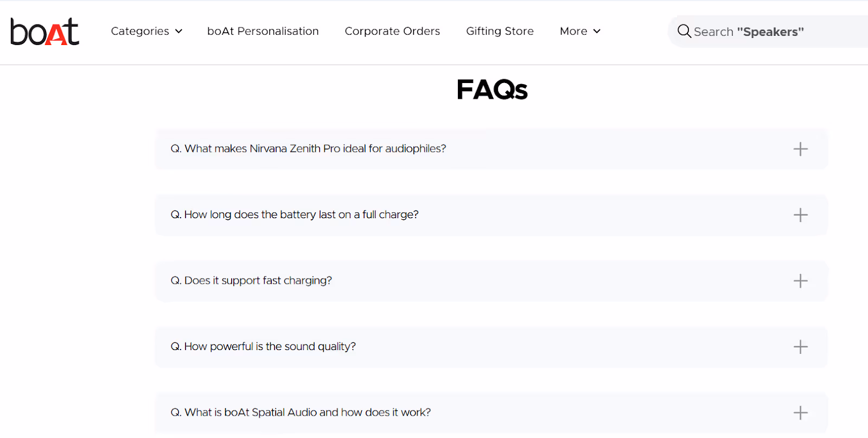Open boAt Personalisation page
Screen dimensions: 868x438
click(x=263, y=31)
